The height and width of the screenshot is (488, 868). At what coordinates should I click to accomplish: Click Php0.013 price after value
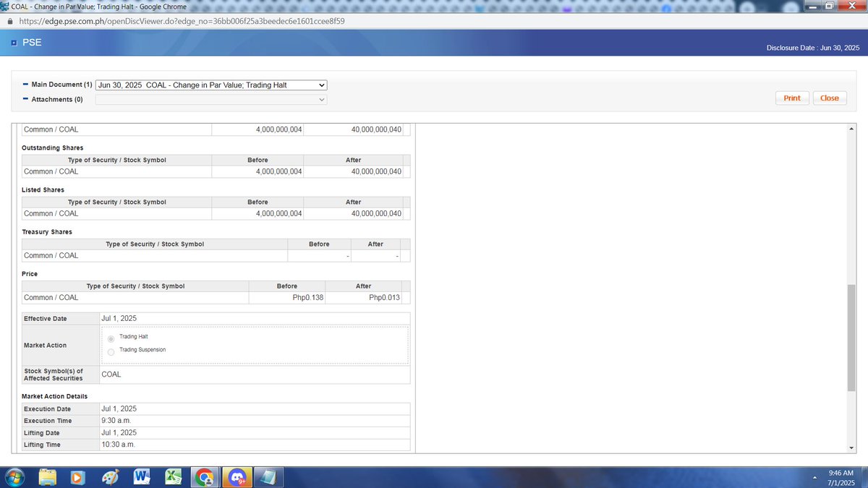pyautogui.click(x=384, y=297)
